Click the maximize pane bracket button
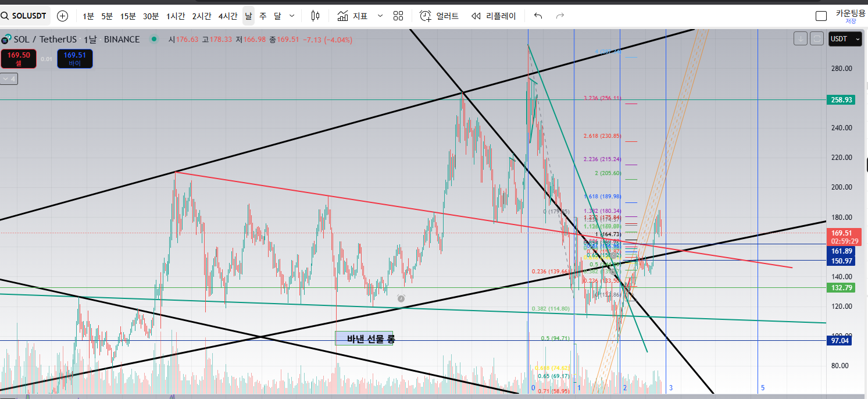 (x=816, y=39)
